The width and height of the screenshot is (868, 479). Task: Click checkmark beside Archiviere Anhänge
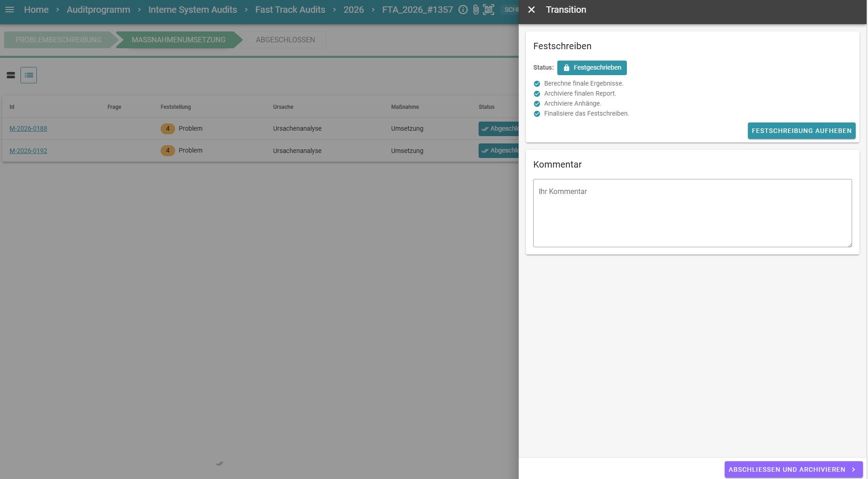point(537,104)
